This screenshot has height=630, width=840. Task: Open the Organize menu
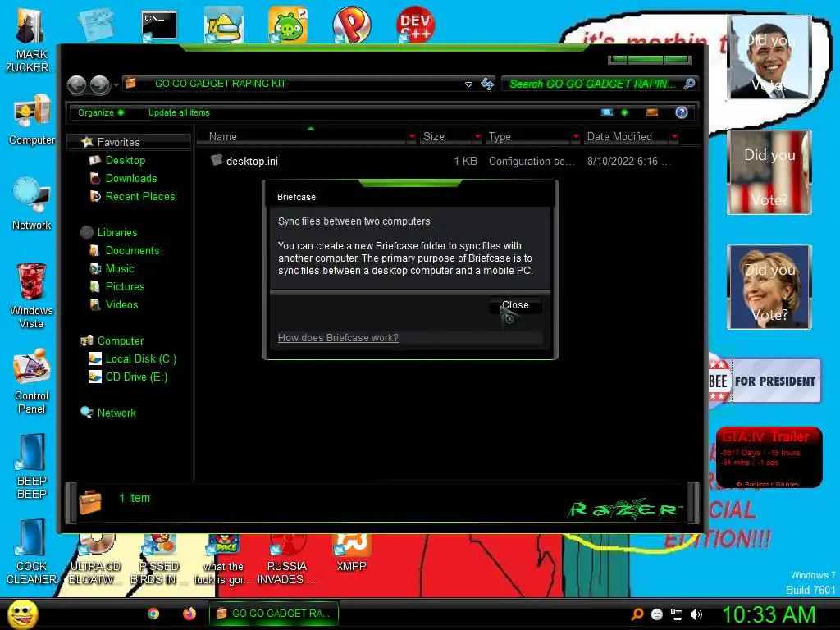(x=101, y=112)
